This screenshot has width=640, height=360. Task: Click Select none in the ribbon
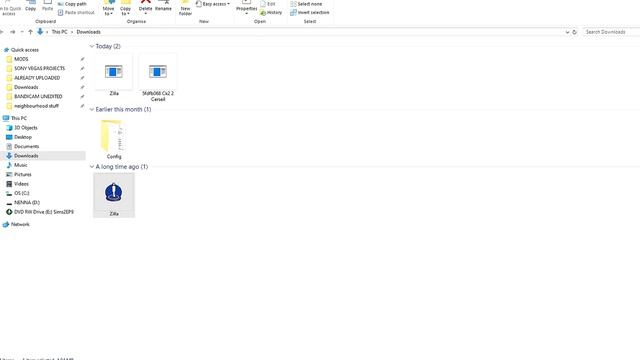pos(306,4)
